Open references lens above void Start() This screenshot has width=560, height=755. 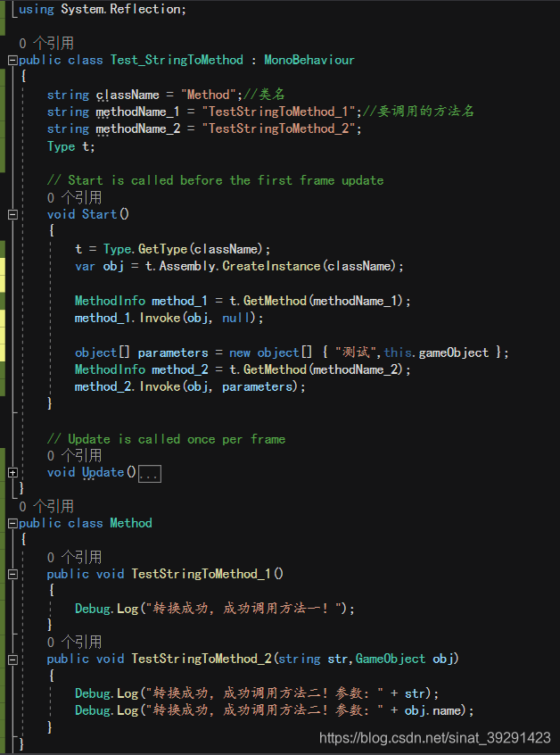(x=74, y=197)
